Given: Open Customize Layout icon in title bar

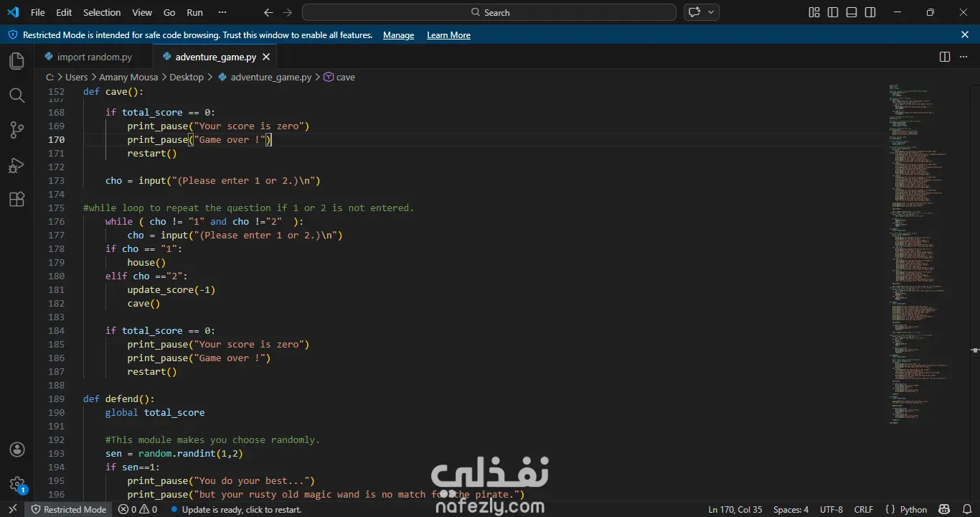Looking at the screenshot, I should pos(814,12).
